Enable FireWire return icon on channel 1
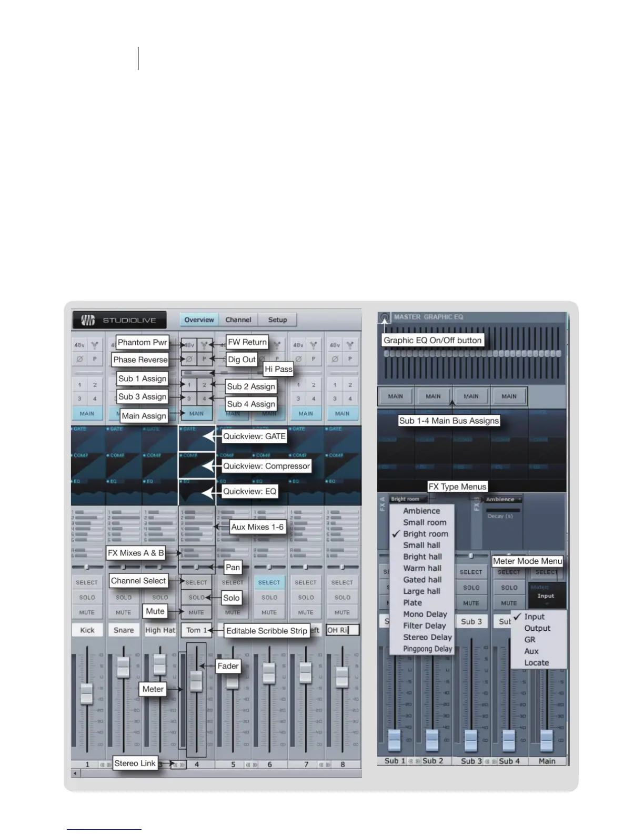The height and width of the screenshot is (834, 644). [95, 345]
